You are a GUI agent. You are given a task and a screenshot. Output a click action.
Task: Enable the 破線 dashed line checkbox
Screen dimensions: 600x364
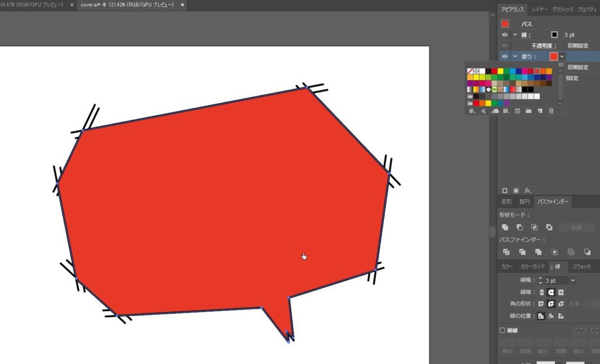tap(502, 330)
